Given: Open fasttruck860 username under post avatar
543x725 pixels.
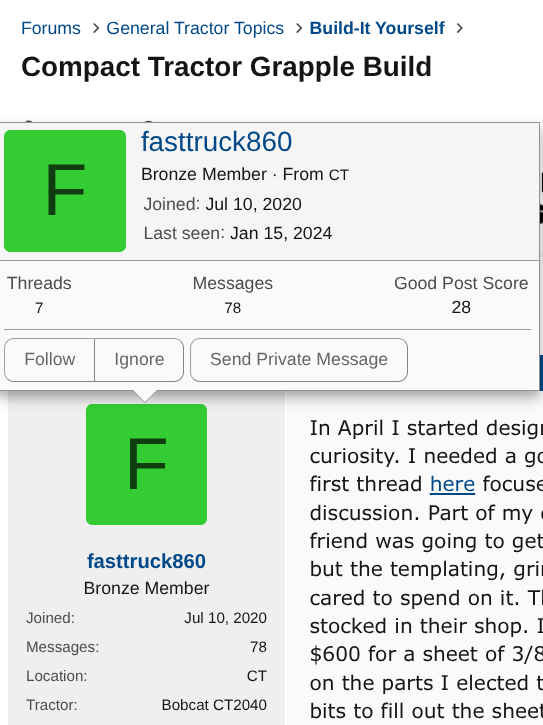Looking at the screenshot, I should (x=146, y=561).
